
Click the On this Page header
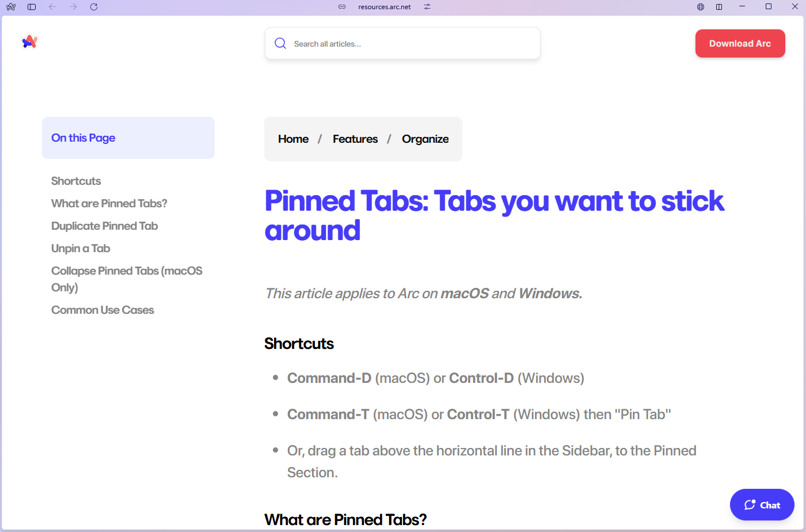click(128, 138)
